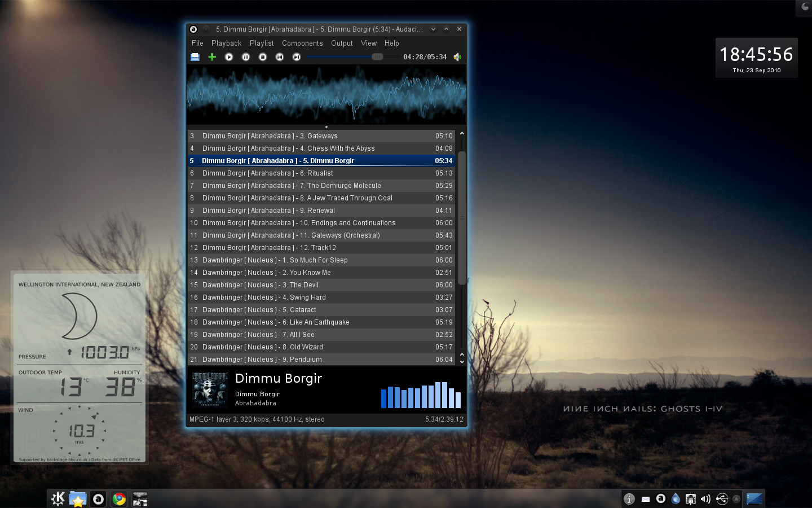Select Dawnbringer track Pendulum
812x508 pixels.
[321, 360]
